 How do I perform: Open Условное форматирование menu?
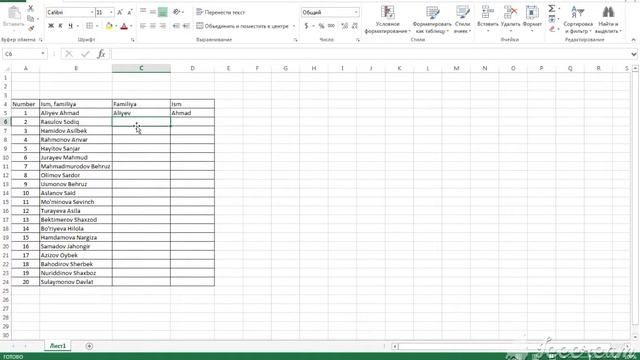(387, 19)
